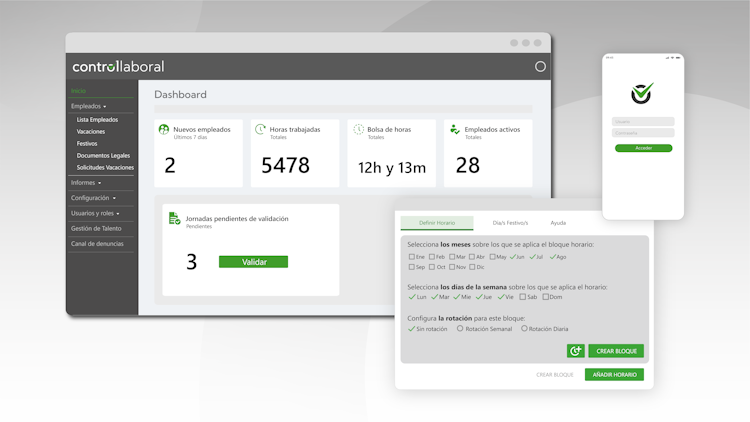
Task: Check the Sab weekday checkbox
Action: pyautogui.click(x=522, y=297)
